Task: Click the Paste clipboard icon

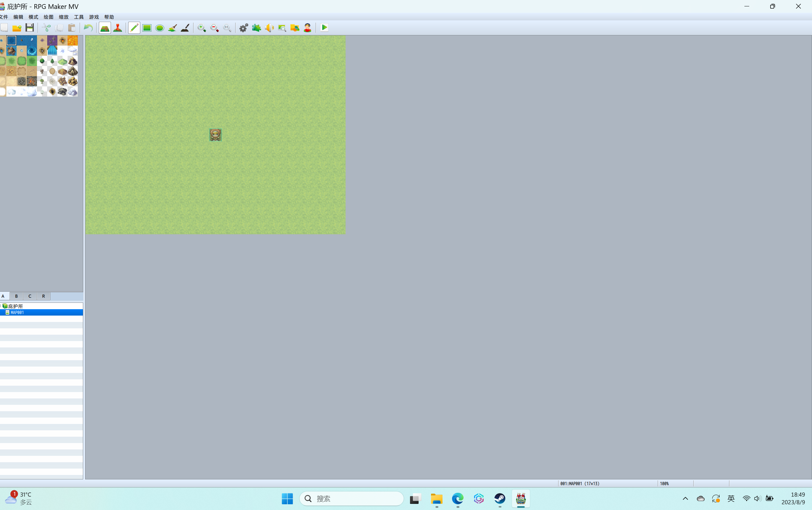Action: pyautogui.click(x=72, y=28)
